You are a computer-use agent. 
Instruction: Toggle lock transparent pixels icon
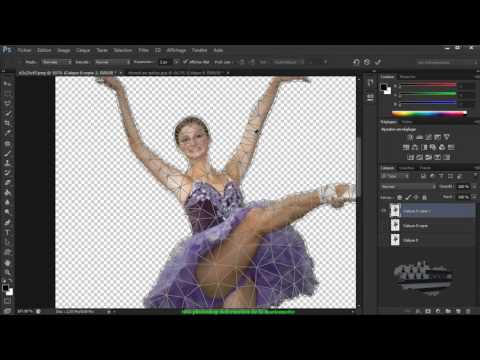pos(400,197)
